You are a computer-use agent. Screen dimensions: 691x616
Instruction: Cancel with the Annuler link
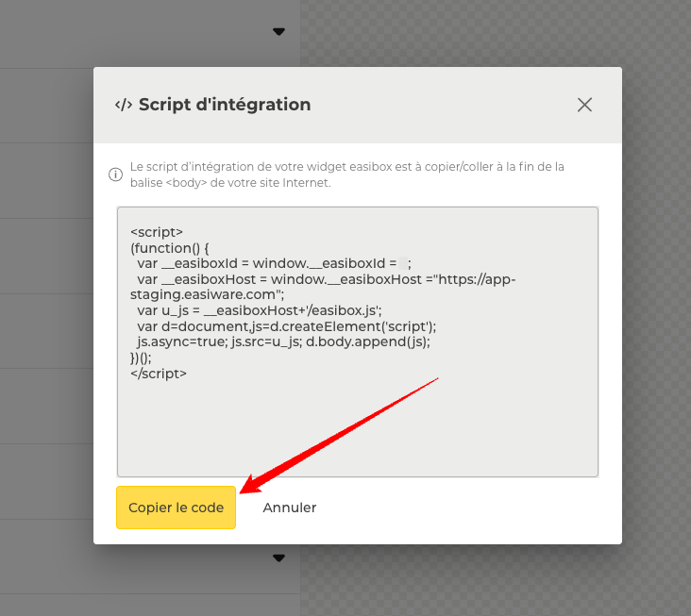290,508
